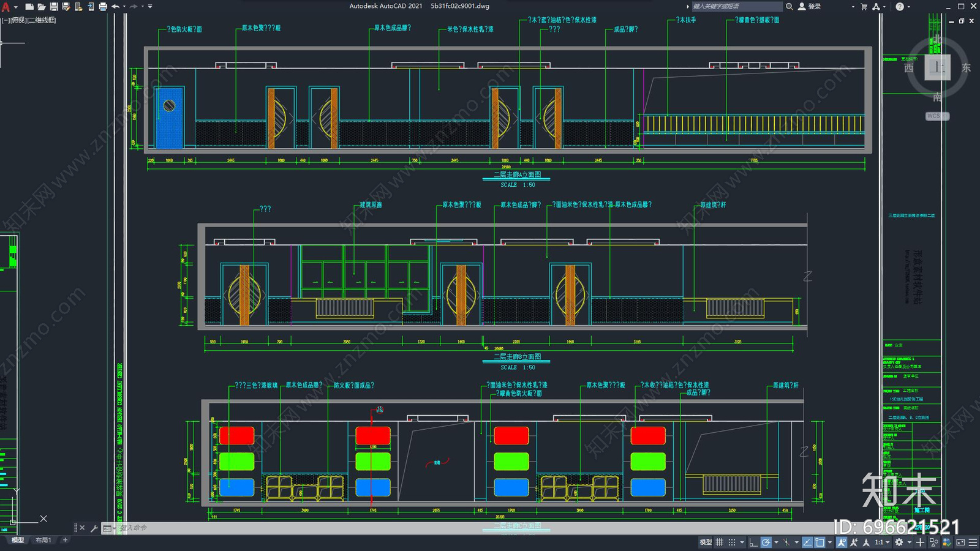This screenshot has height=551, width=980.
Task: Save to Web and Mobile icon
Action: click(91, 7)
